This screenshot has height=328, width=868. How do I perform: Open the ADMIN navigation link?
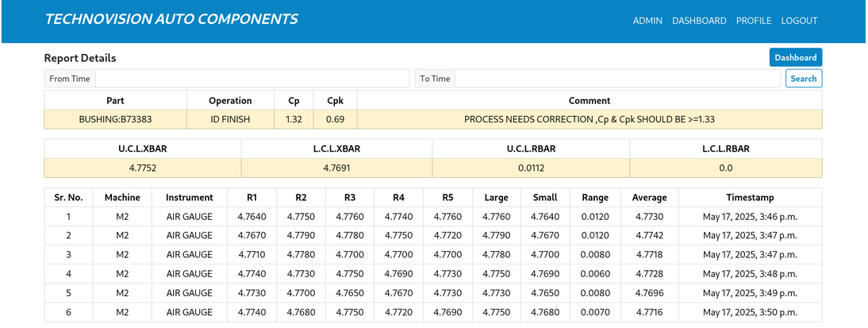click(x=647, y=21)
